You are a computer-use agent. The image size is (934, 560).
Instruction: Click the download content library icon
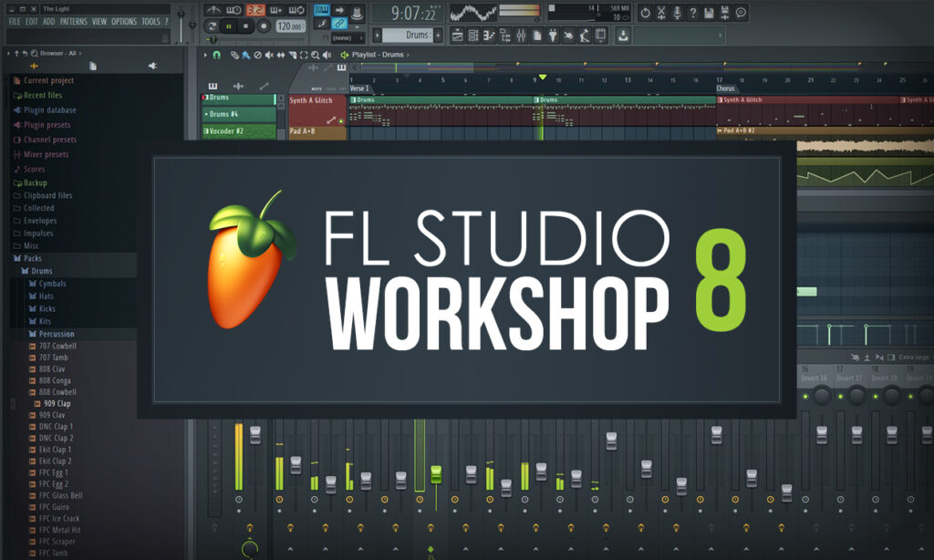coord(623,36)
